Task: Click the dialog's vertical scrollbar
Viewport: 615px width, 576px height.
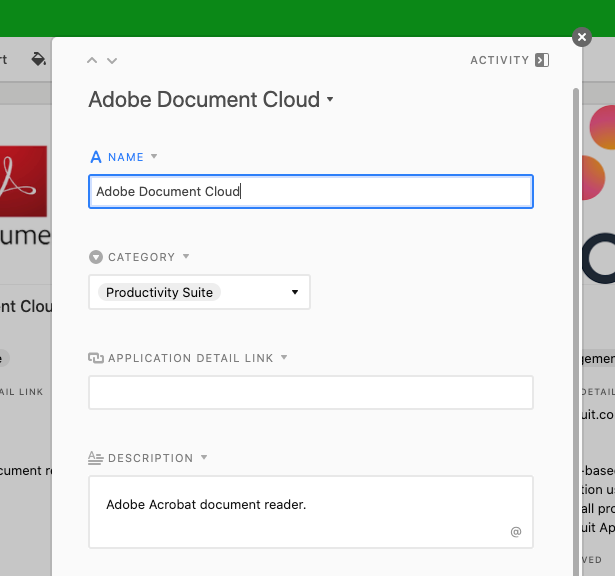Action: tap(576, 332)
